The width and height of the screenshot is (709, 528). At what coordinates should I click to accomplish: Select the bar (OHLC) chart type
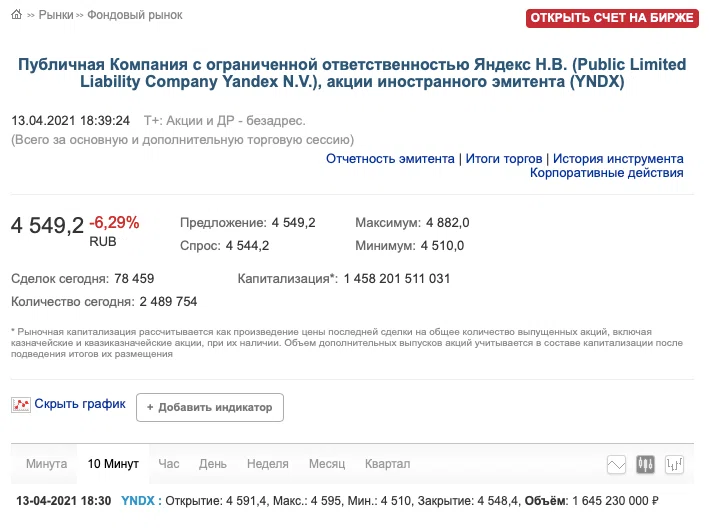coord(675,465)
